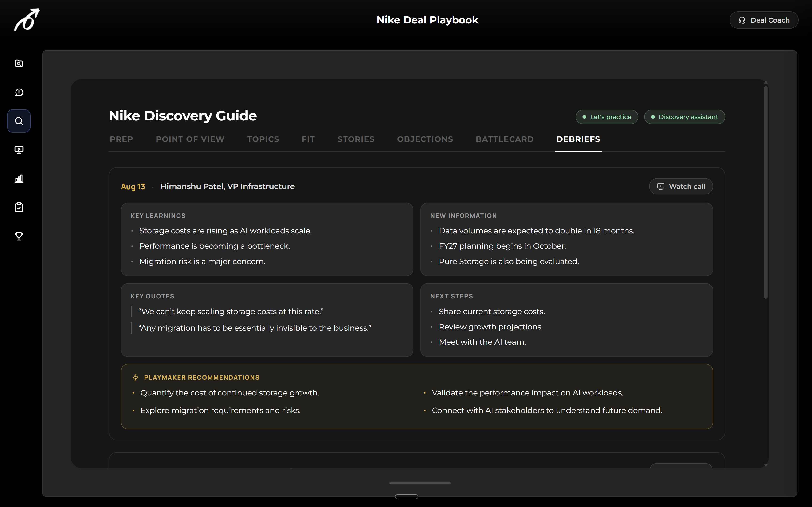Click the scrollbar up arrow
This screenshot has width=812, height=507.
click(766, 82)
